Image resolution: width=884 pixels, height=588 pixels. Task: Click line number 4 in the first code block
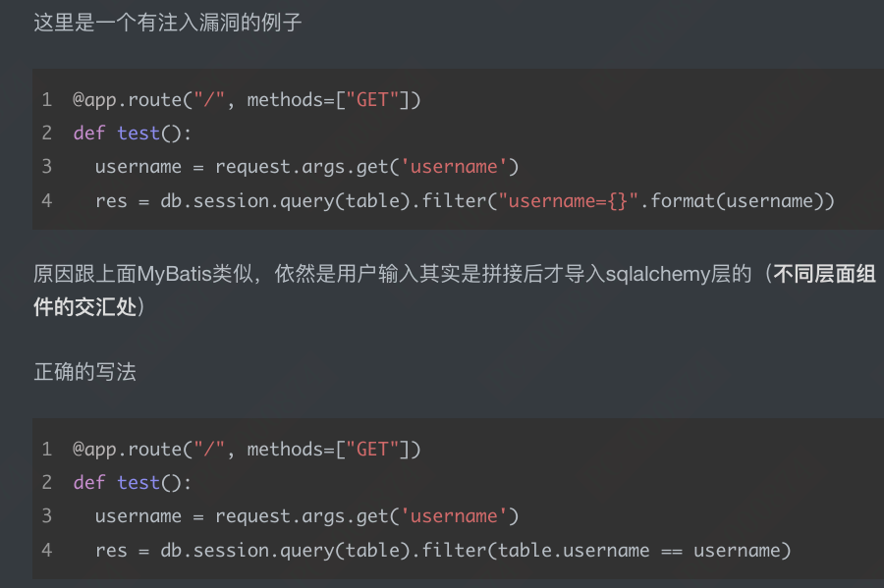point(46,200)
